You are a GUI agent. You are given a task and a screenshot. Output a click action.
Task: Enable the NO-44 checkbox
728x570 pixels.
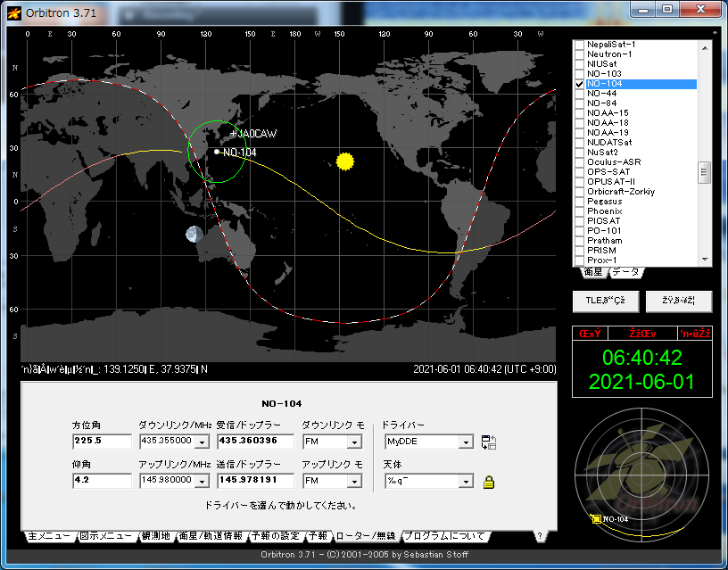(x=579, y=94)
